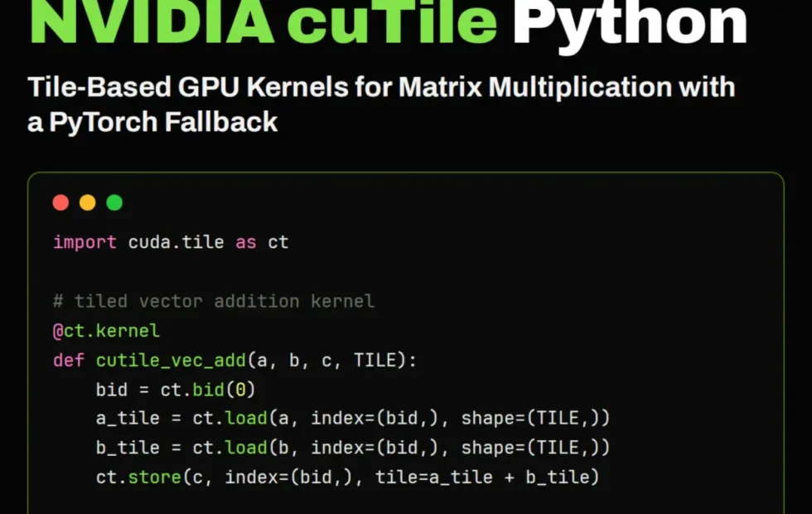This screenshot has width=812, height=514.
Task: Click the green maximize dot in code window
Action: tap(114, 202)
